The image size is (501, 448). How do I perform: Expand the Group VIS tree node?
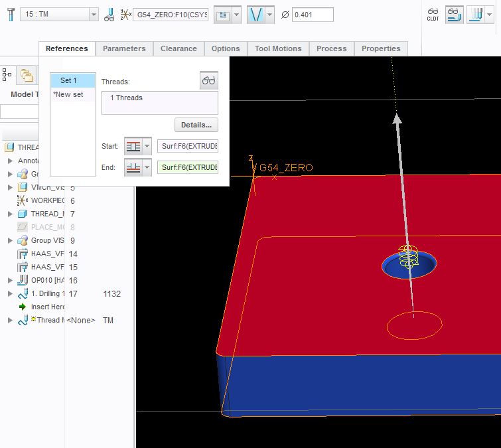point(10,240)
